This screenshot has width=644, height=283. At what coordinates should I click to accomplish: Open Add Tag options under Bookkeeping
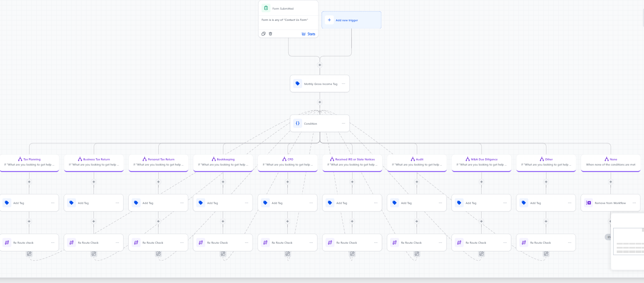246,203
